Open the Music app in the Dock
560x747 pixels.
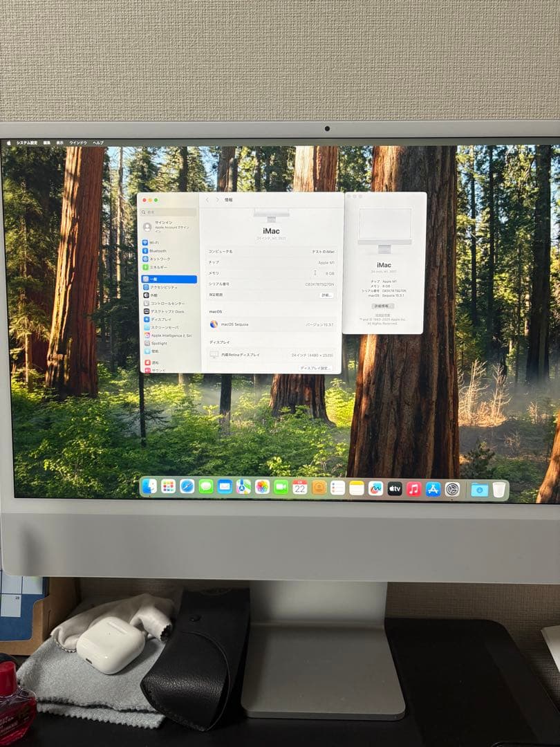pyautogui.click(x=412, y=489)
